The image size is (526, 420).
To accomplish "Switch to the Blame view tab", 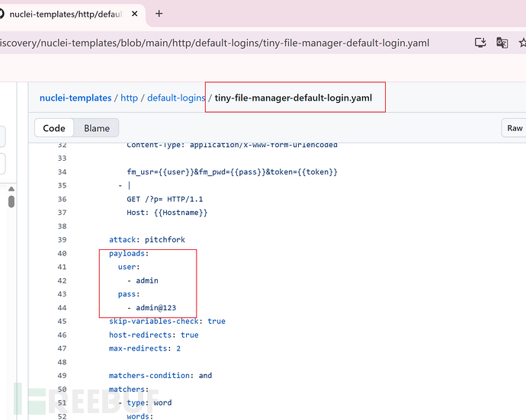I will click(x=97, y=128).
